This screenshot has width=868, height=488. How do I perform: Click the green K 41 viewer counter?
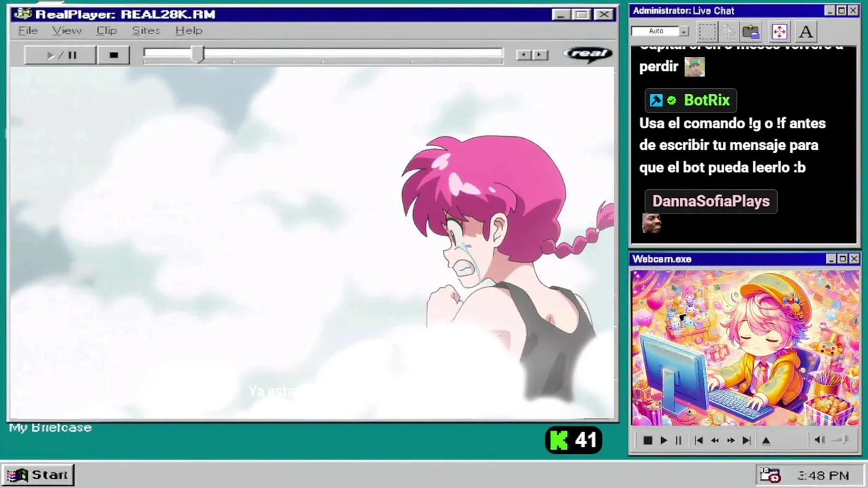(574, 441)
